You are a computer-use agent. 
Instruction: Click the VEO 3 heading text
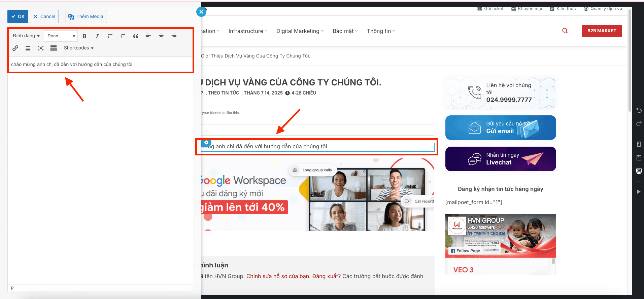463,270
